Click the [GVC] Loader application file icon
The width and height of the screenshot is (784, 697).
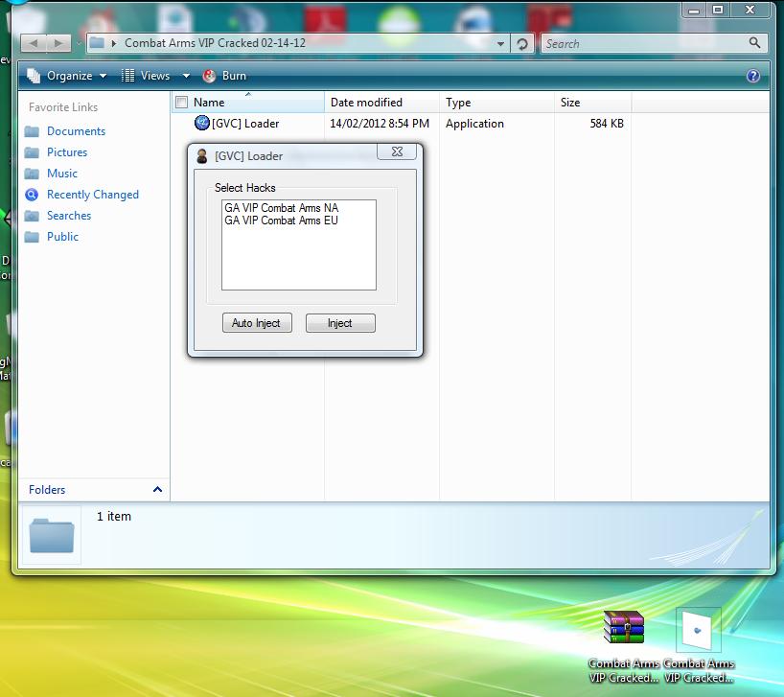(201, 123)
